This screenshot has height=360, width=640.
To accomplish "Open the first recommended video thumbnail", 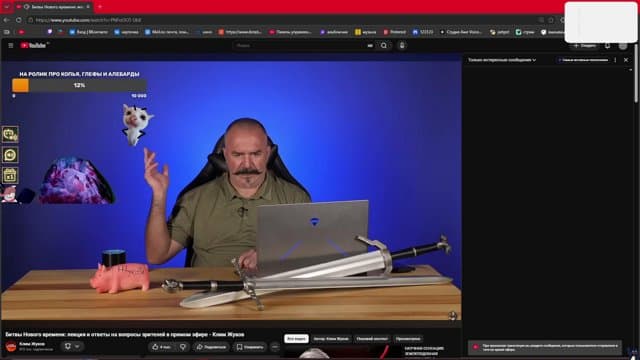I will coord(342,352).
